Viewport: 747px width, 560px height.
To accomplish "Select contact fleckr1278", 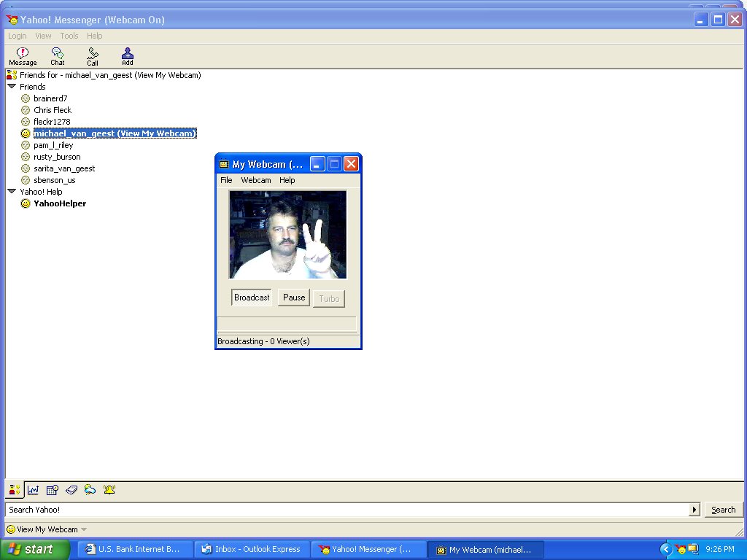I will [52, 122].
